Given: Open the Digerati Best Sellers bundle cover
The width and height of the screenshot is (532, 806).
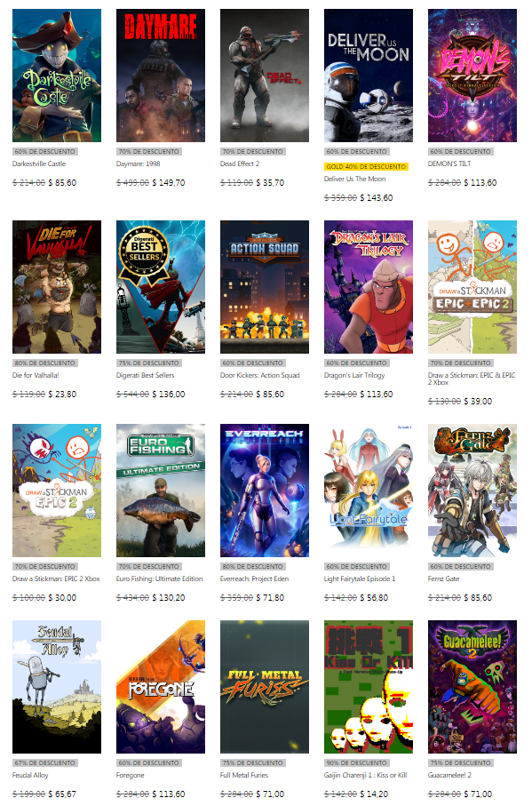Looking at the screenshot, I should [x=160, y=287].
